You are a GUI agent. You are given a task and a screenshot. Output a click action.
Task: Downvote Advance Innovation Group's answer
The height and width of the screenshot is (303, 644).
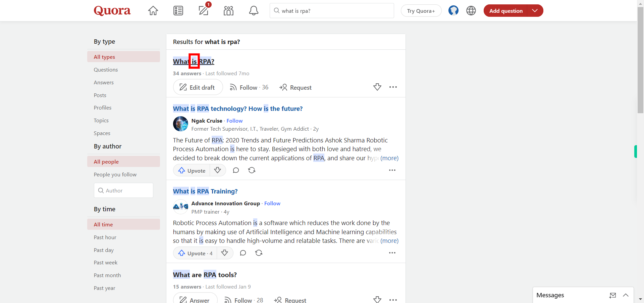[x=225, y=253]
